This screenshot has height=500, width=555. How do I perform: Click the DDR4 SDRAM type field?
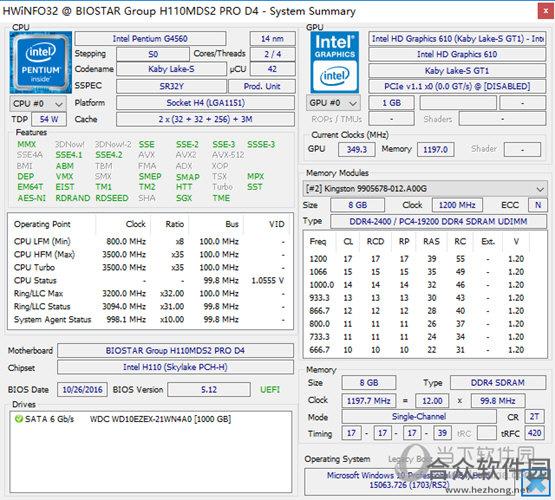coord(498,383)
